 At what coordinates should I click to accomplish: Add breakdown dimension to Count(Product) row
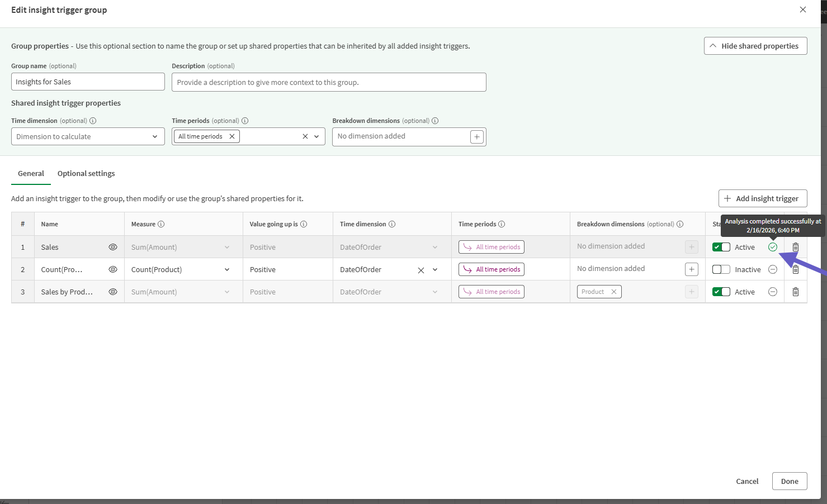pyautogui.click(x=691, y=269)
